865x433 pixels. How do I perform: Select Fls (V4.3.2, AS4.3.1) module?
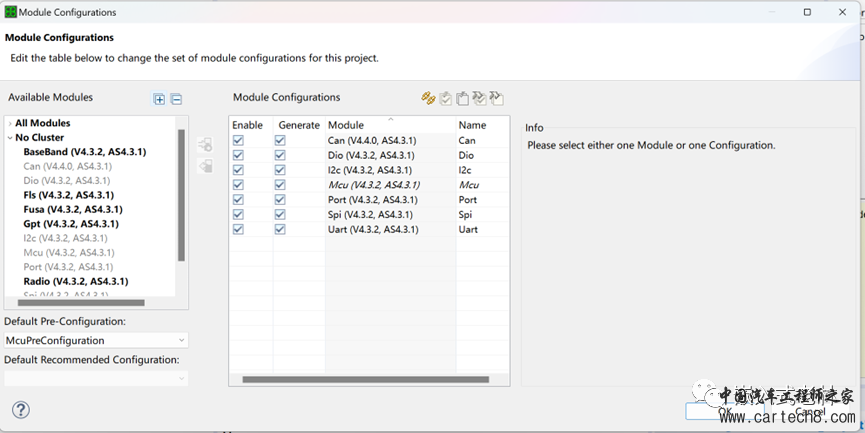pos(68,195)
